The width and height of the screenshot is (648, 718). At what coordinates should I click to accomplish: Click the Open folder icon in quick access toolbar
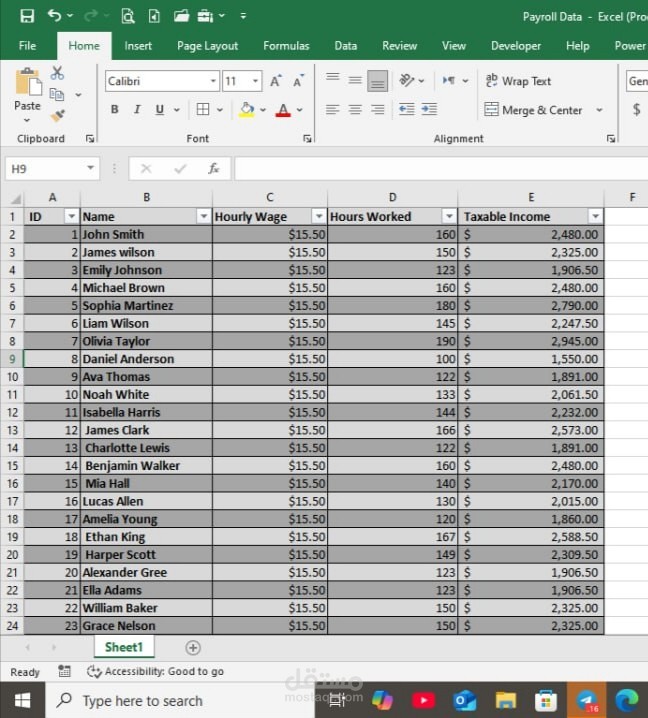point(181,16)
